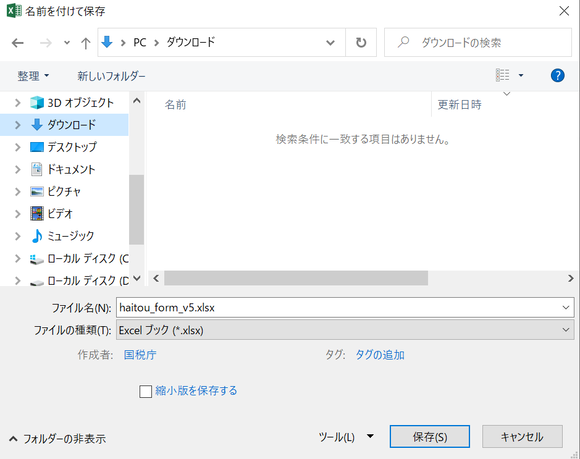The width and height of the screenshot is (580, 459).
Task: Click the ダウンロードの検索 search box
Action: (x=478, y=43)
